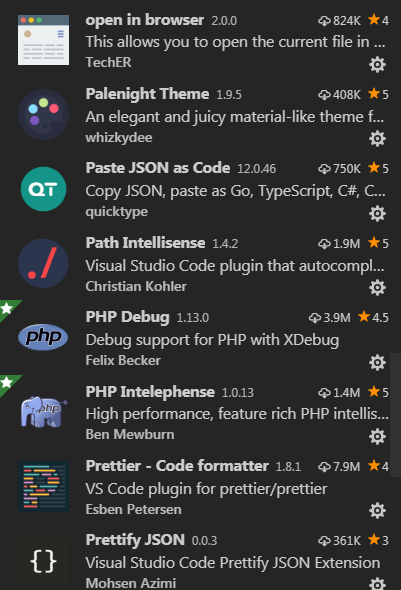This screenshot has height=590, width=401.
Task: Open manage gear for Palenight Theme
Action: tap(377, 139)
